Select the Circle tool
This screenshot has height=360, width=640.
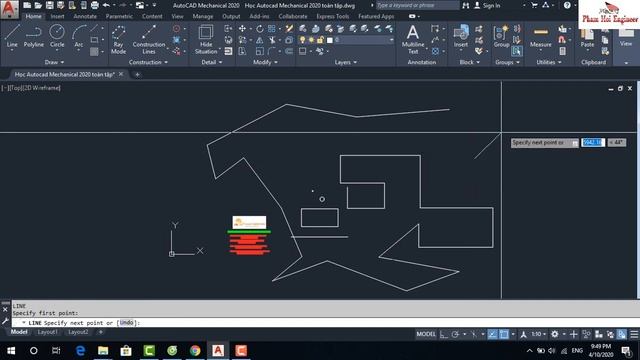pyautogui.click(x=57, y=36)
